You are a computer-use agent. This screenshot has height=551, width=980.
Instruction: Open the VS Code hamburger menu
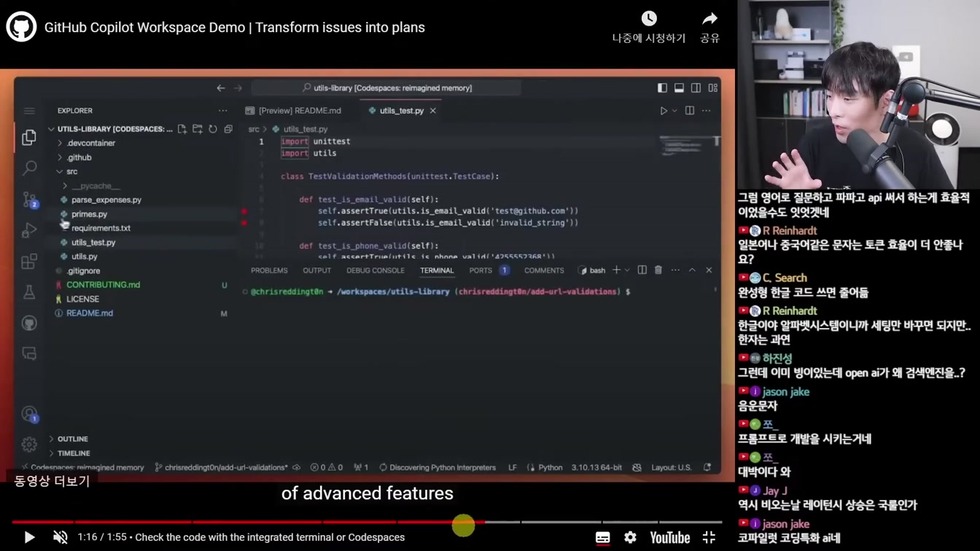pyautogui.click(x=29, y=111)
